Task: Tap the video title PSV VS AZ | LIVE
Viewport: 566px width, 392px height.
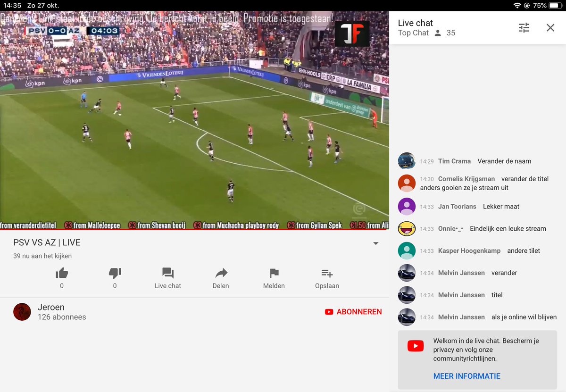Action: coord(47,243)
